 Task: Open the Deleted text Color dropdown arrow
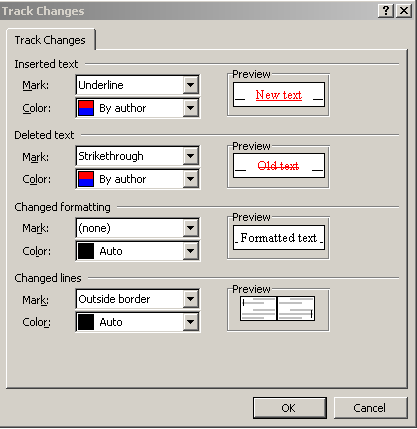(x=190, y=179)
